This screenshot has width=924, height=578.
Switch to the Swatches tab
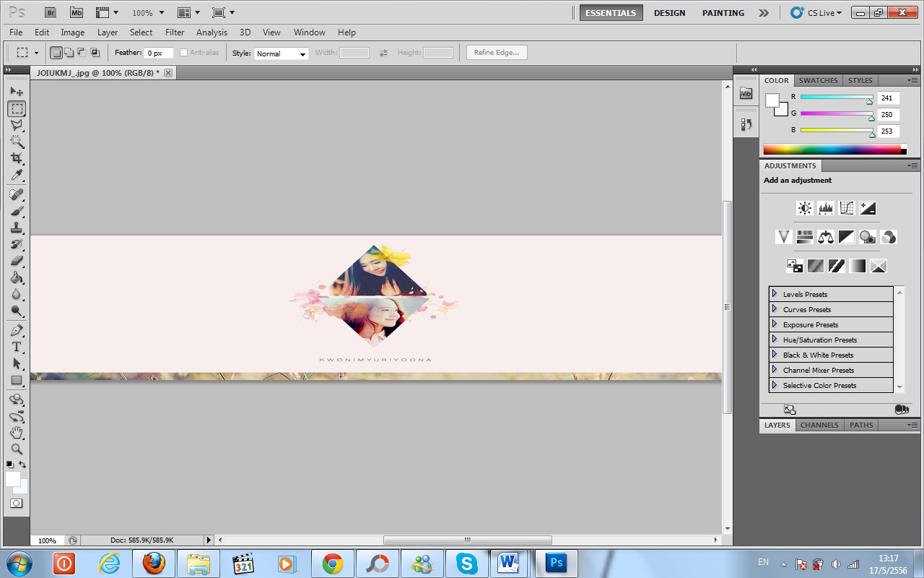click(819, 80)
